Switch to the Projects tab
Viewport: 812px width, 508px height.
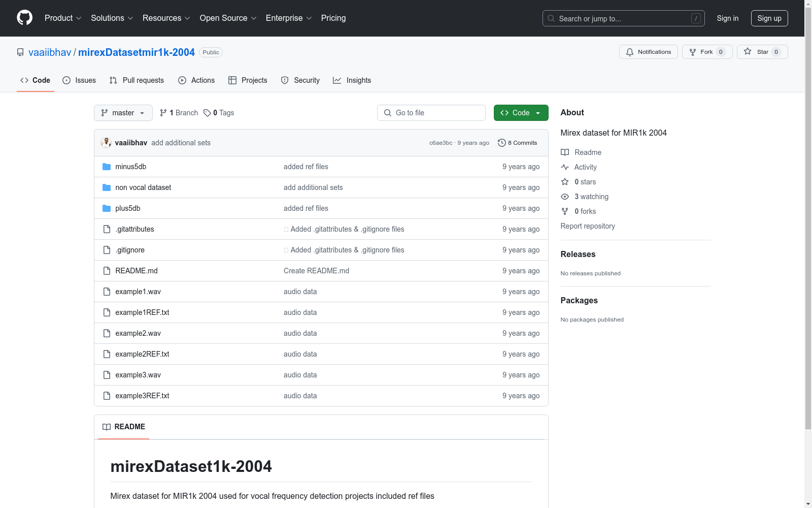(248, 80)
